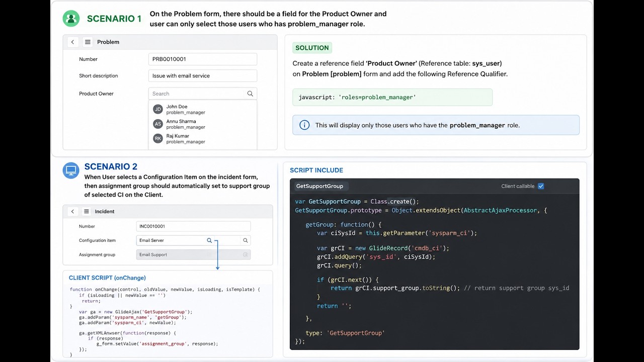Click SCRIPT INCLUDE heading
Image resolution: width=644 pixels, height=362 pixels.
tap(316, 170)
